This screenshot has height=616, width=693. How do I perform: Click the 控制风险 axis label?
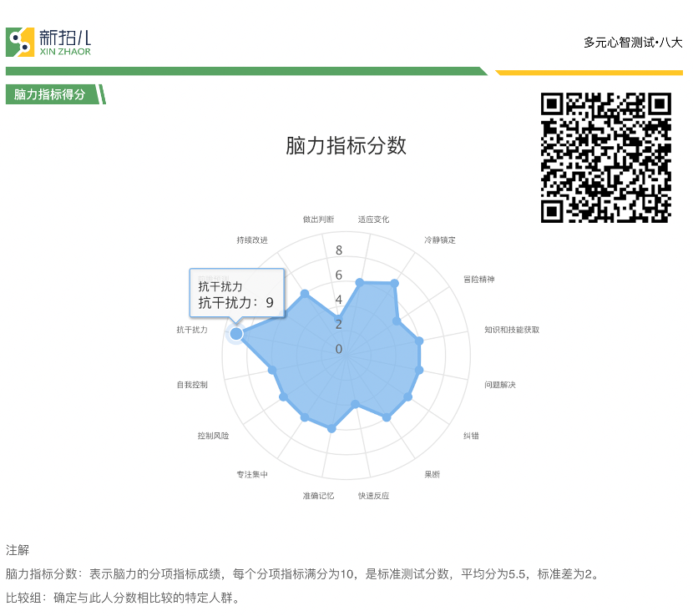pos(213,436)
